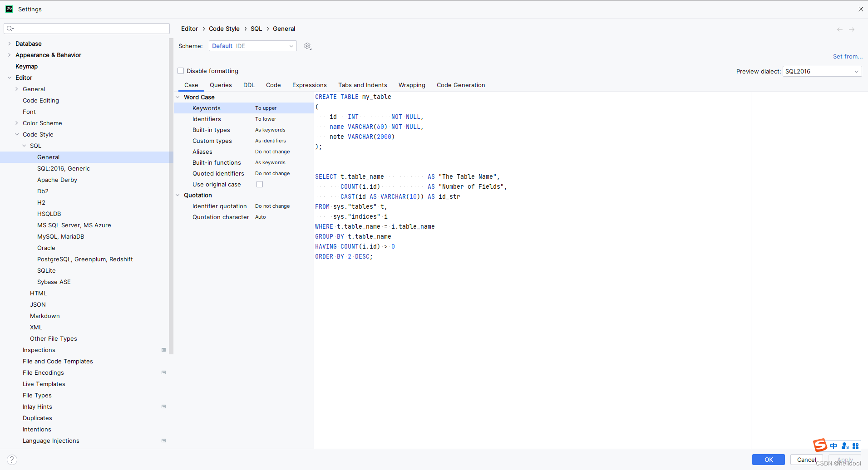Enable Disable formatting checkbox
The image size is (868, 470).
[181, 71]
